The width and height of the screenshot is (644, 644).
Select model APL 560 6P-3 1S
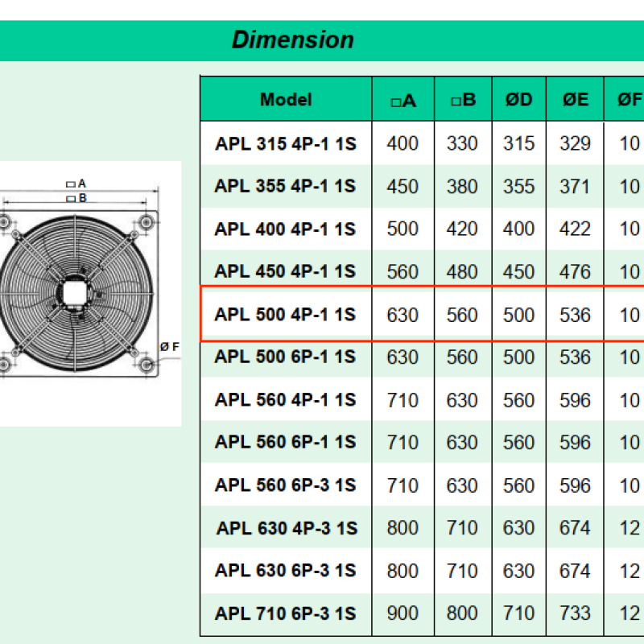pos(286,485)
